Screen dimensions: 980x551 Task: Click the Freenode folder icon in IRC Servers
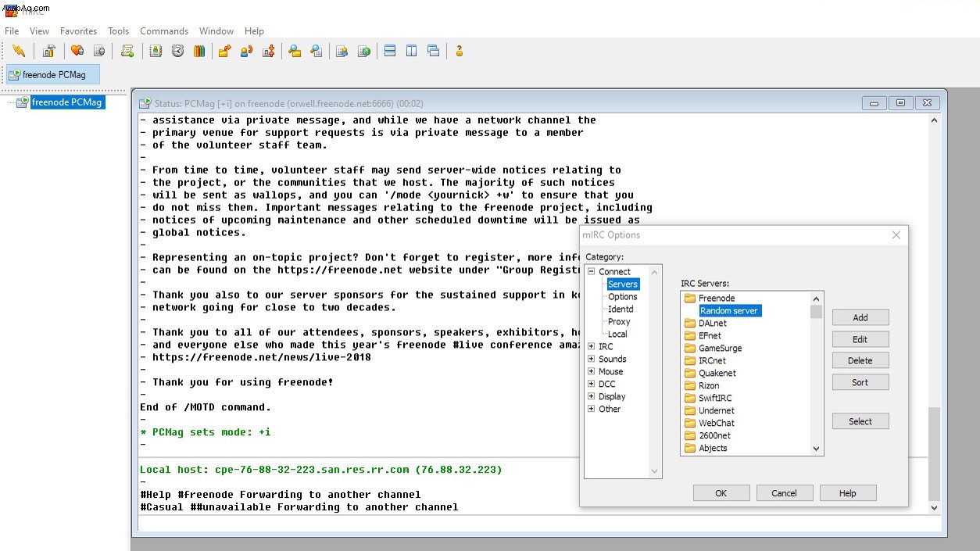[690, 299]
